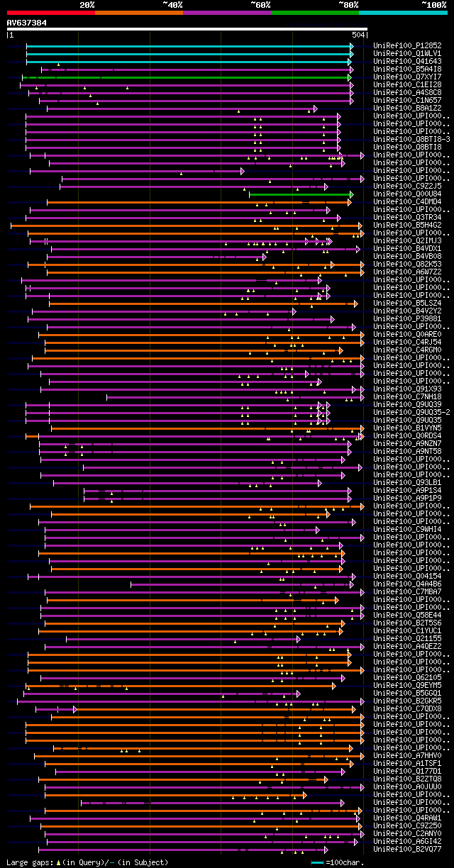Pick the UniRef100_Q0RDS4 label
Image resolution: width=454 pixels, height=868 pixels.
click(x=408, y=435)
